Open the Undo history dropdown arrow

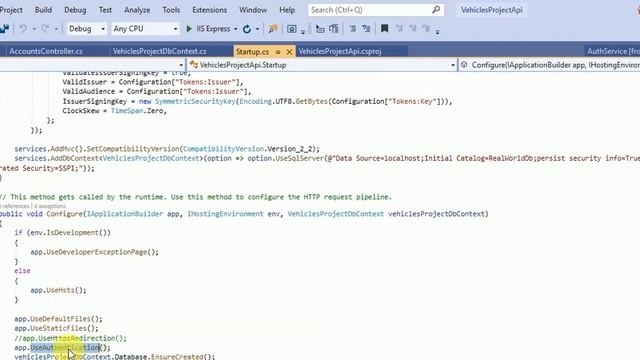(34, 29)
